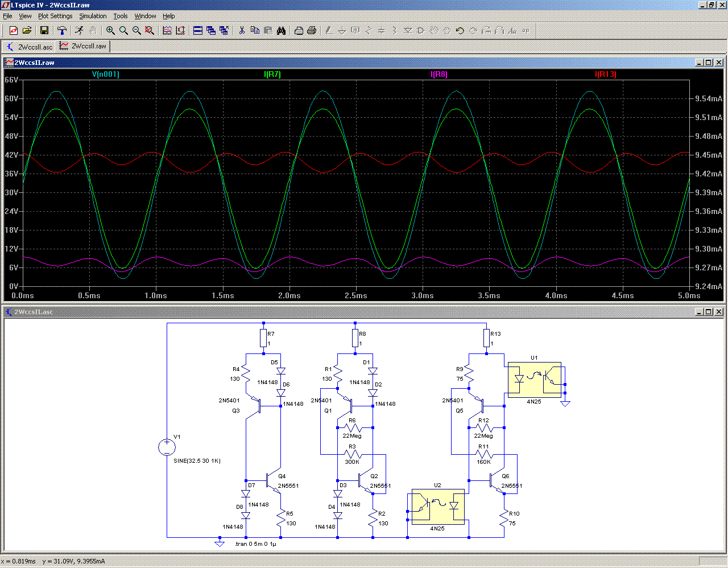Click the I(R7) trace label
The image size is (728, 568).
click(272, 74)
